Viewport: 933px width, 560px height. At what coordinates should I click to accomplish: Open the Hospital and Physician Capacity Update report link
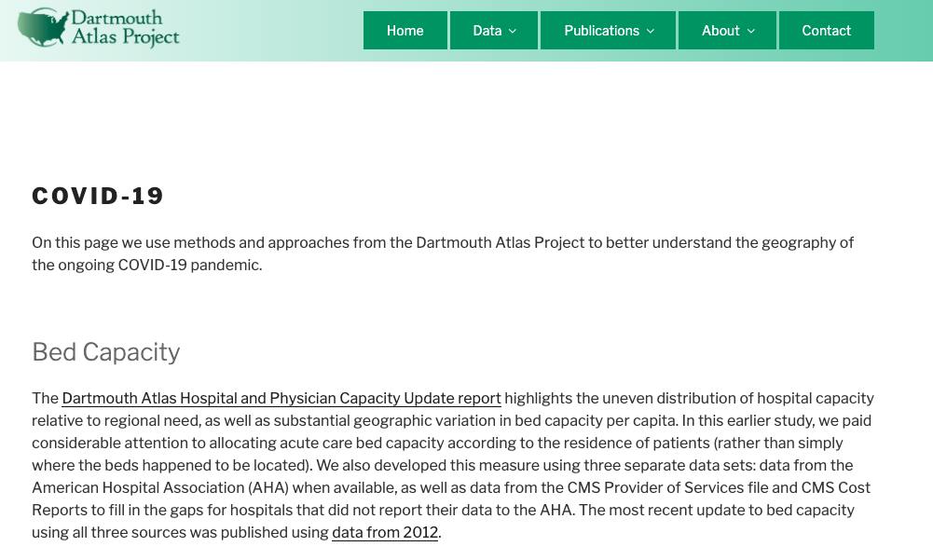pos(281,398)
